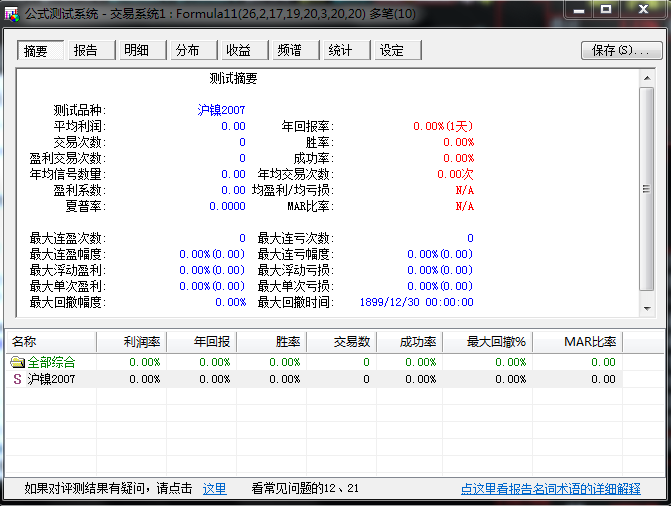Sort by the 年回报 column header

click(x=202, y=342)
